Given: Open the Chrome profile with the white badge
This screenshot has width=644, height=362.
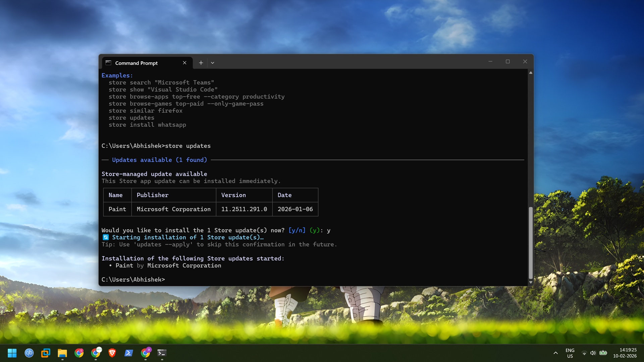Looking at the screenshot, I should 96,353.
